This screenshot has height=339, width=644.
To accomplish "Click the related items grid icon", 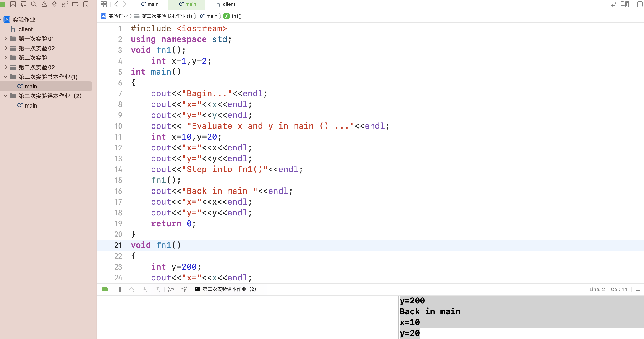I will coord(104,4).
